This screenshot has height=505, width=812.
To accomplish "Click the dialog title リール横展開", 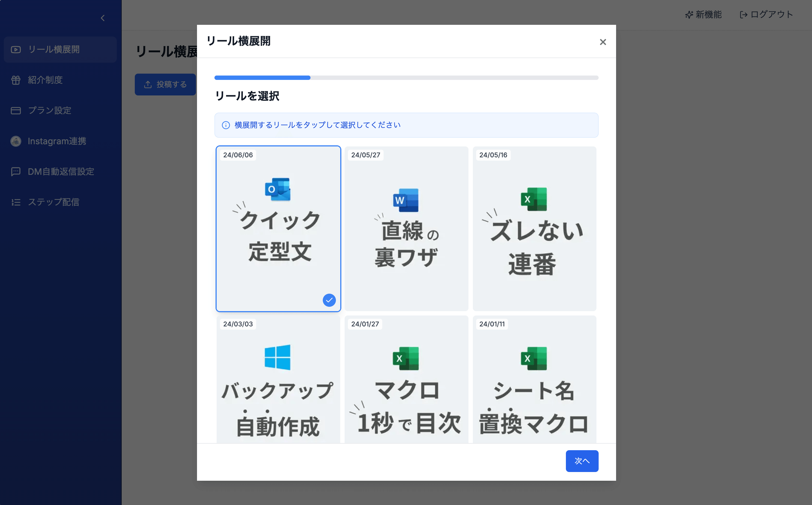I will click(x=238, y=41).
